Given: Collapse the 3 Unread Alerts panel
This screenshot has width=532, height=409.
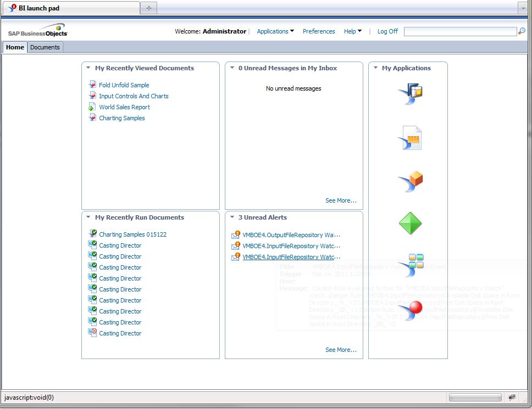Looking at the screenshot, I should pos(232,217).
